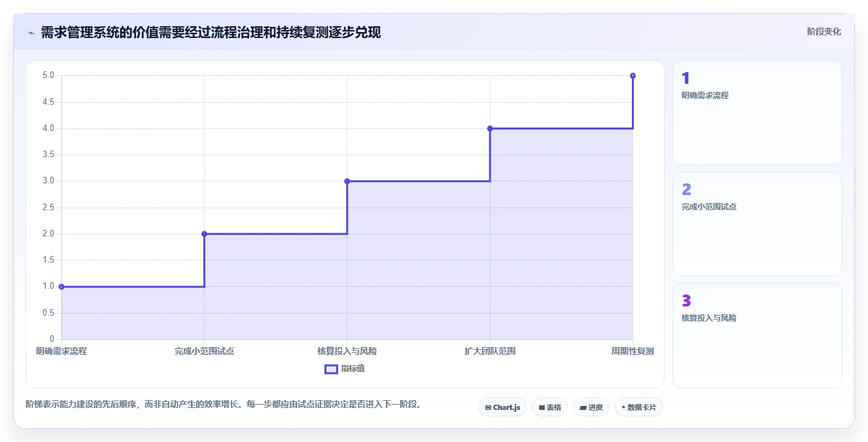Click the data point at value 4.0
The height and width of the screenshot is (442, 868).
coord(490,128)
